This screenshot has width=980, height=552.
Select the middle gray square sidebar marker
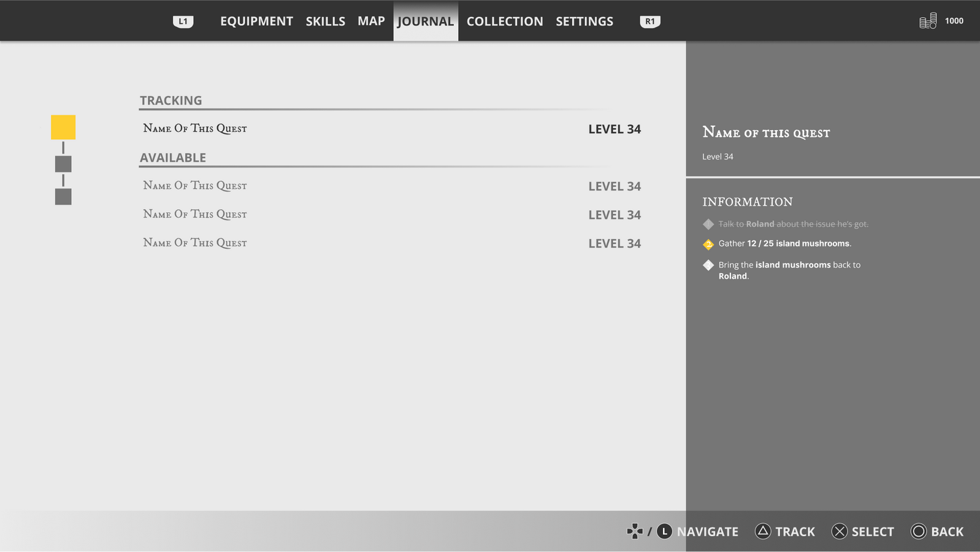[x=63, y=164]
